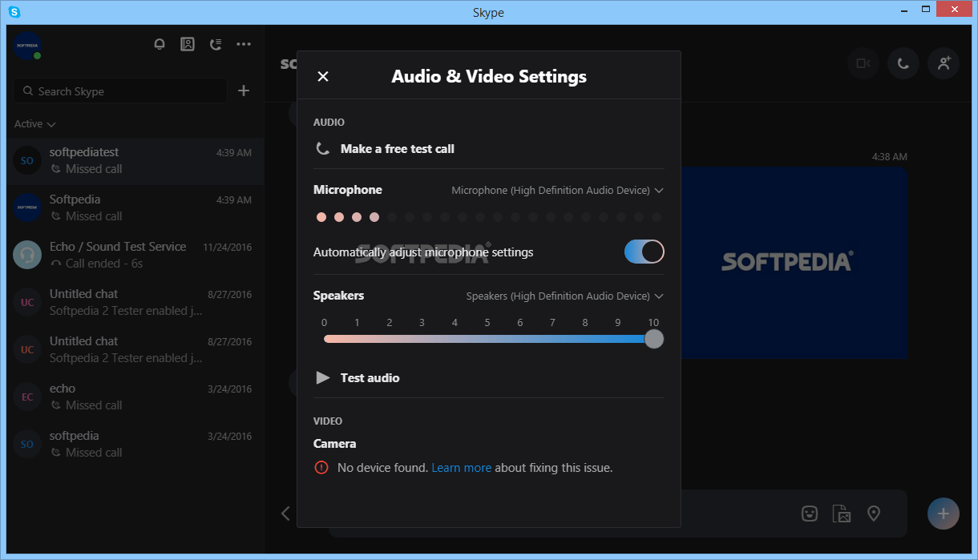
Task: Add people to conversation icon
Action: 944,63
